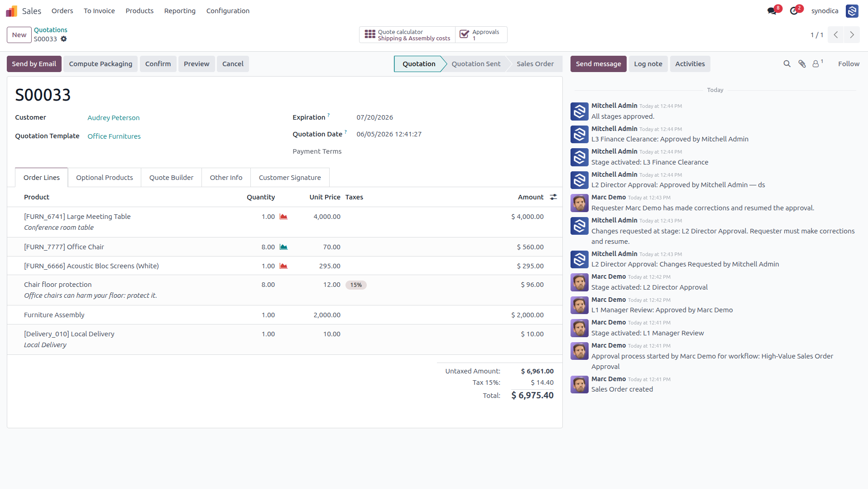Click the 15% tax tag on Chair floor protection
The width and height of the screenshot is (868, 489).
pos(356,285)
